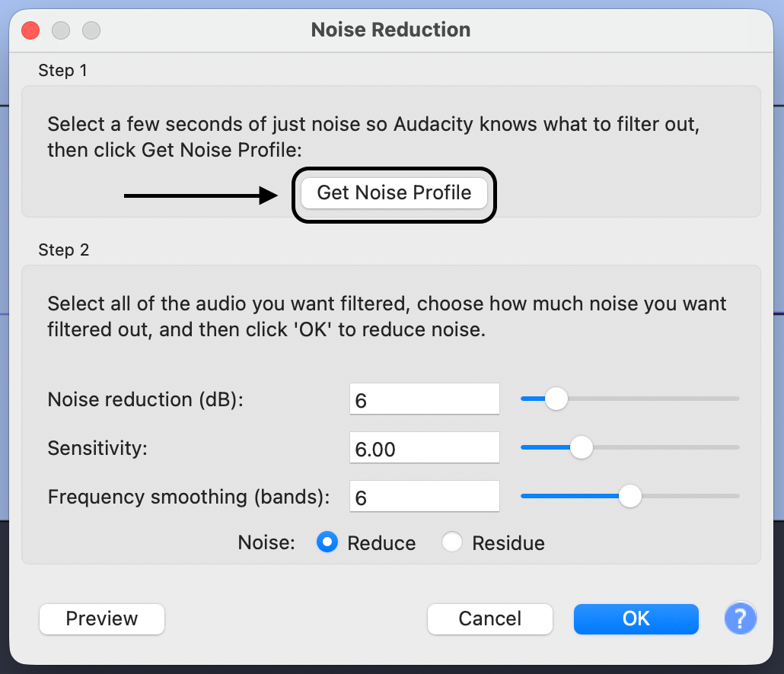The image size is (784, 674).
Task: Click the grayed-out minimize window button
Action: 61,30
